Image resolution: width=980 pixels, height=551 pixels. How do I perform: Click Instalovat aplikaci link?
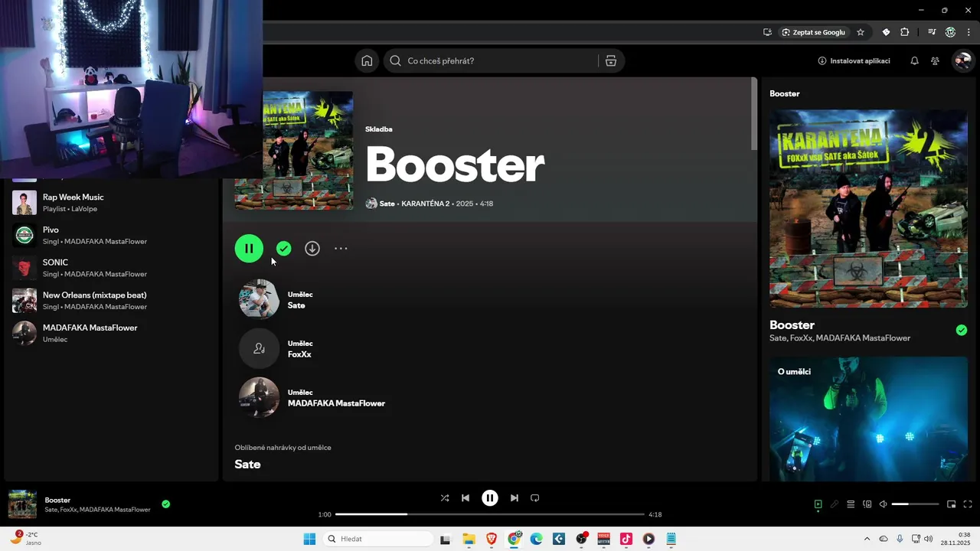pos(854,60)
